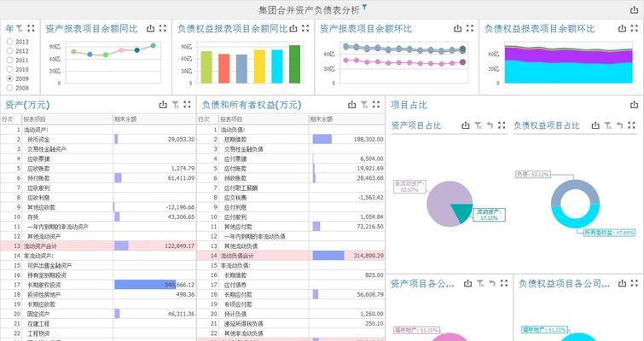The image size is (644, 341).
Task: Export the 负债权益项目各公司... chart
Action: click(x=622, y=283)
